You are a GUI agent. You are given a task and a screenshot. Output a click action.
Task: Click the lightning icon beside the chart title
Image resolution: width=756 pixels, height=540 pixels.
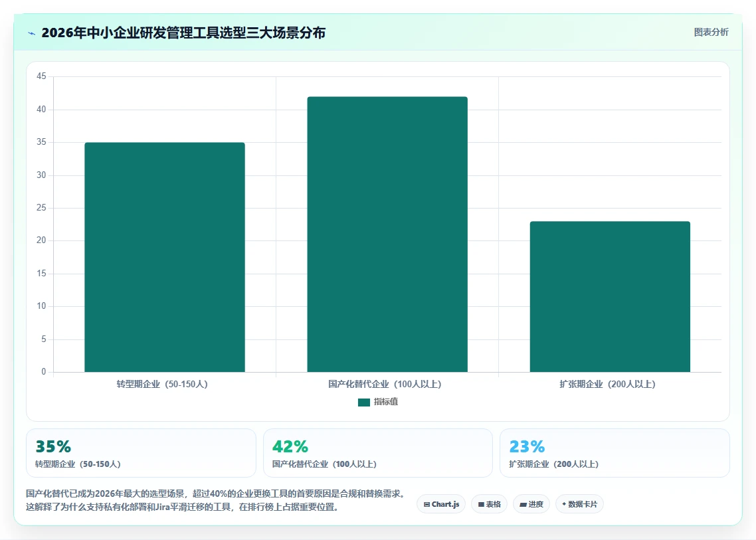[32, 33]
